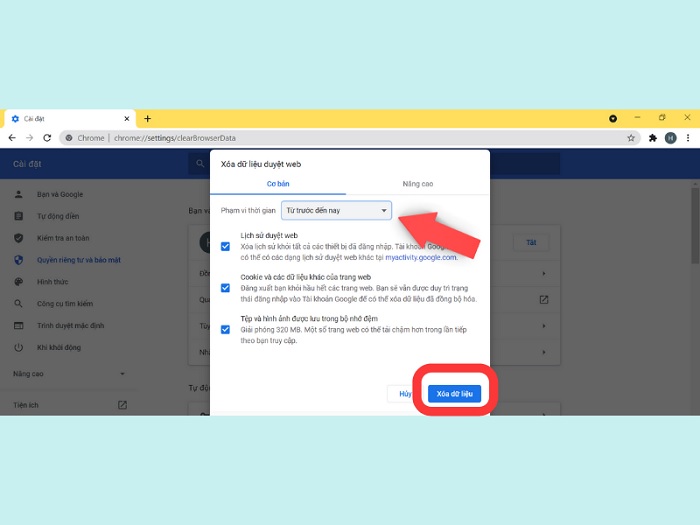Open the Extensions puzzle icon
Viewport: 700px width, 525px height.
[x=653, y=138]
